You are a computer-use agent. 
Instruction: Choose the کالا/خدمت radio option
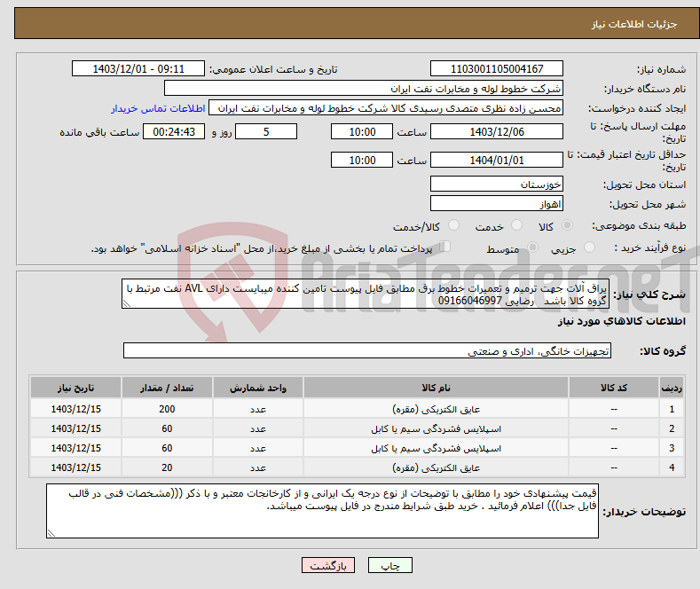coord(452,227)
